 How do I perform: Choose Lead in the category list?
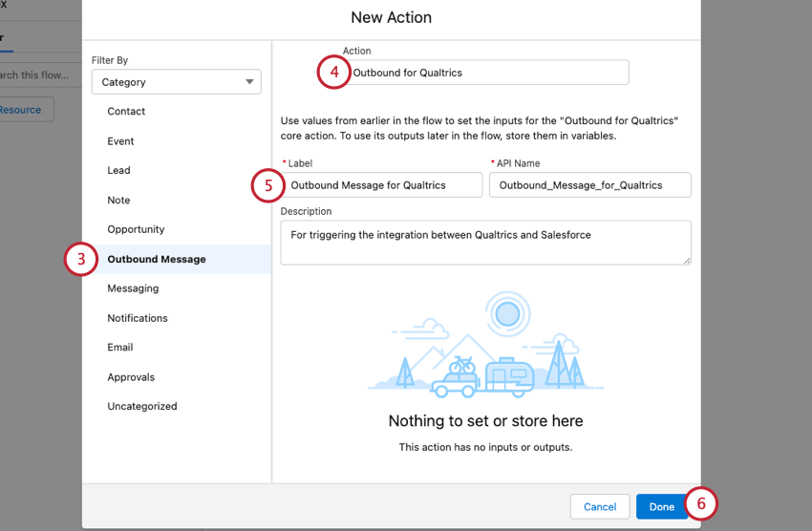pos(118,171)
